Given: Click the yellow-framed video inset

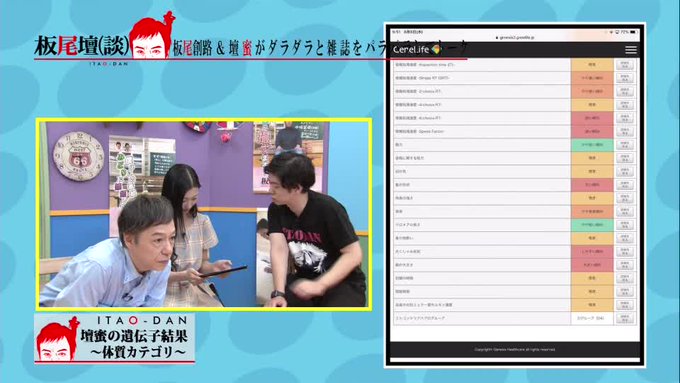Looking at the screenshot, I should pos(204,214).
